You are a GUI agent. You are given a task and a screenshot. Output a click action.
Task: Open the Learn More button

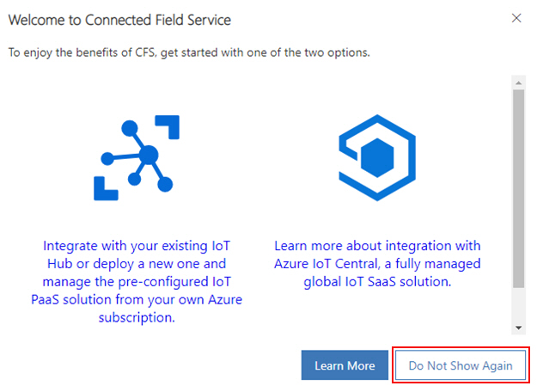pos(345,365)
